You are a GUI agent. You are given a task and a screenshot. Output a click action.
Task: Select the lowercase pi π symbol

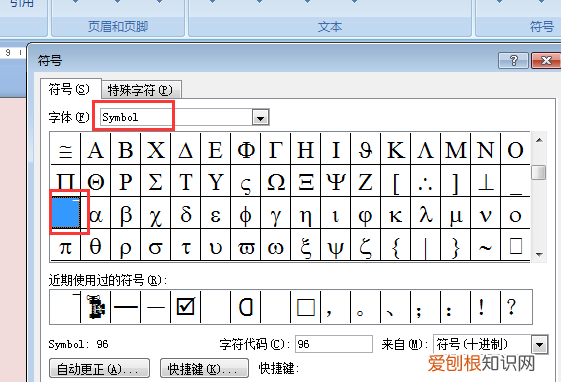click(x=65, y=245)
